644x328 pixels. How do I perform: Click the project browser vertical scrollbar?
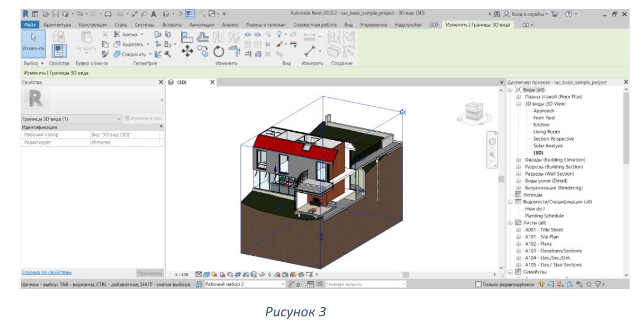pyautogui.click(x=626, y=127)
